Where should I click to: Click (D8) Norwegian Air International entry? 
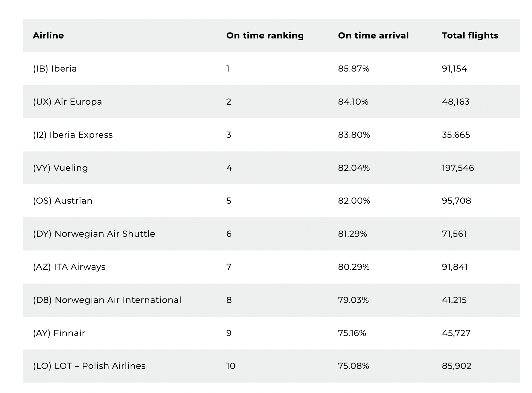(107, 300)
